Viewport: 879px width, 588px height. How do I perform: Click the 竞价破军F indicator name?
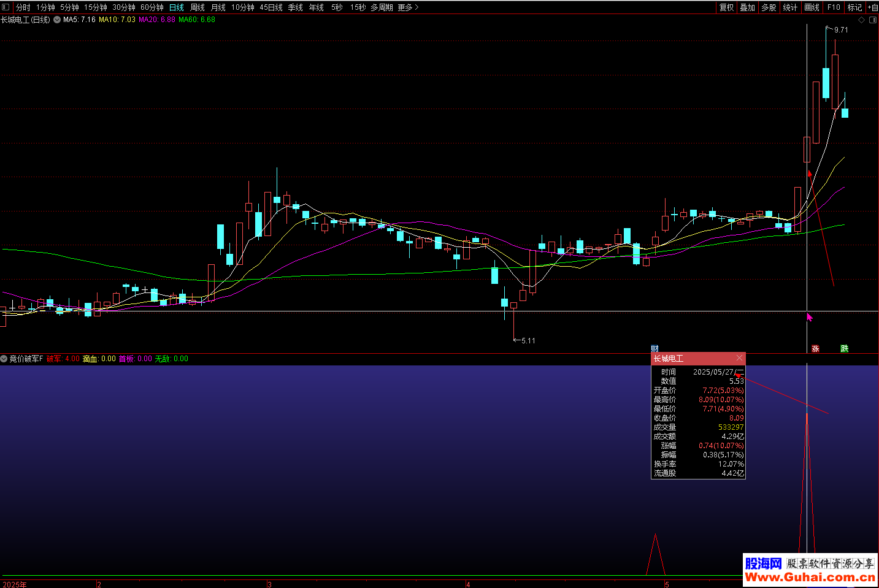pyautogui.click(x=26, y=359)
